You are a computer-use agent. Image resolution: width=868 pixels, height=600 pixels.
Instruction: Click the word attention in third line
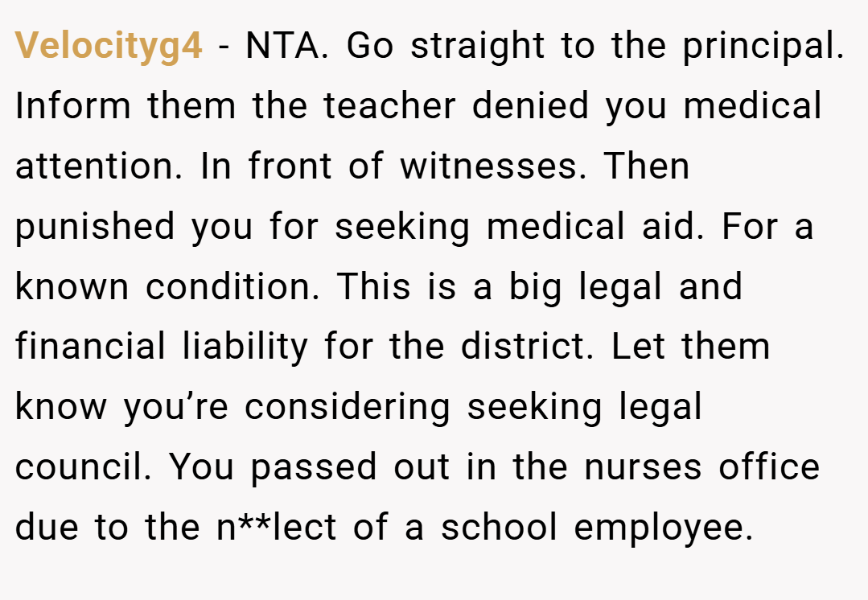[x=98, y=166]
